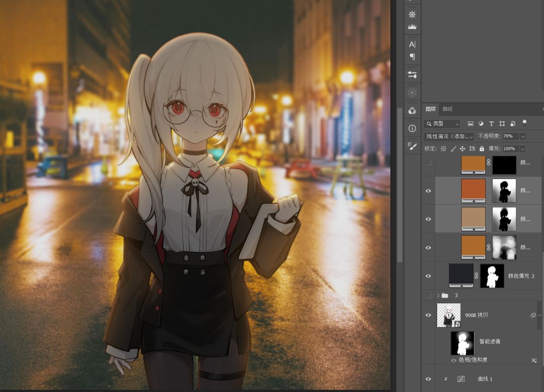Open the Paragraph panel icon

[412, 56]
